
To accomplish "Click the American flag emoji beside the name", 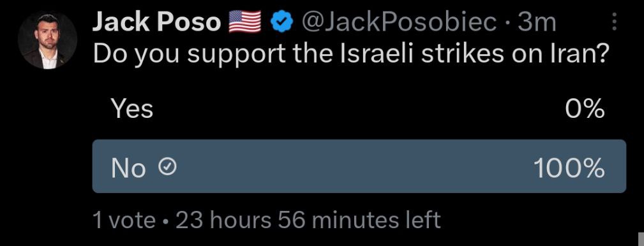I will pos(245,22).
